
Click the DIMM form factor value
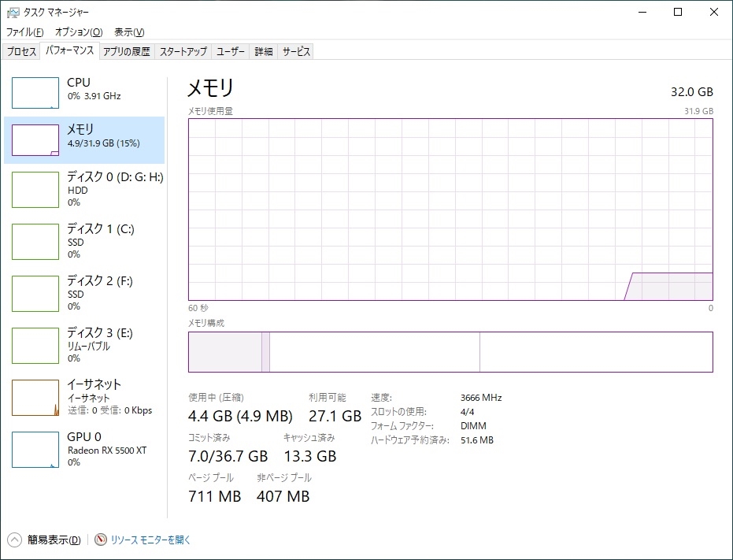pyautogui.click(x=473, y=426)
